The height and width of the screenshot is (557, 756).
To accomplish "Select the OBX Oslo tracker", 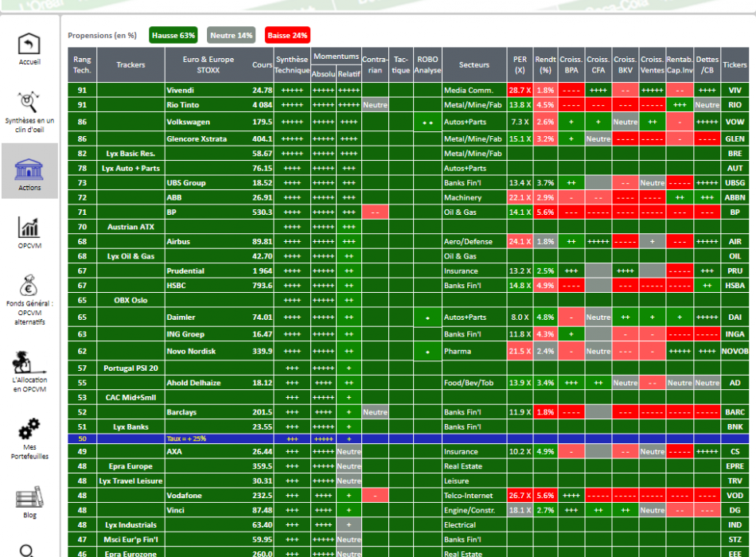I will click(x=131, y=300).
